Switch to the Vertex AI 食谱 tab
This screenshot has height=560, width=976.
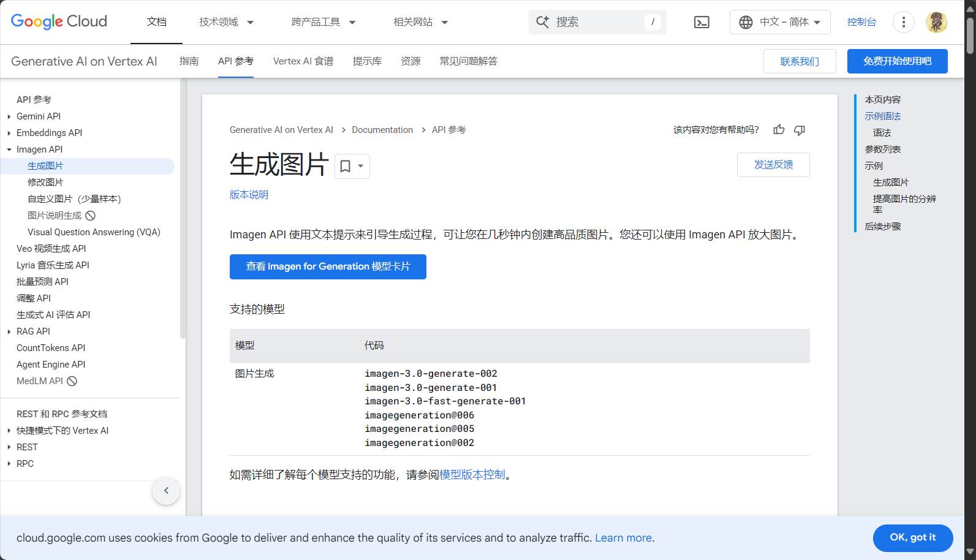[303, 61]
